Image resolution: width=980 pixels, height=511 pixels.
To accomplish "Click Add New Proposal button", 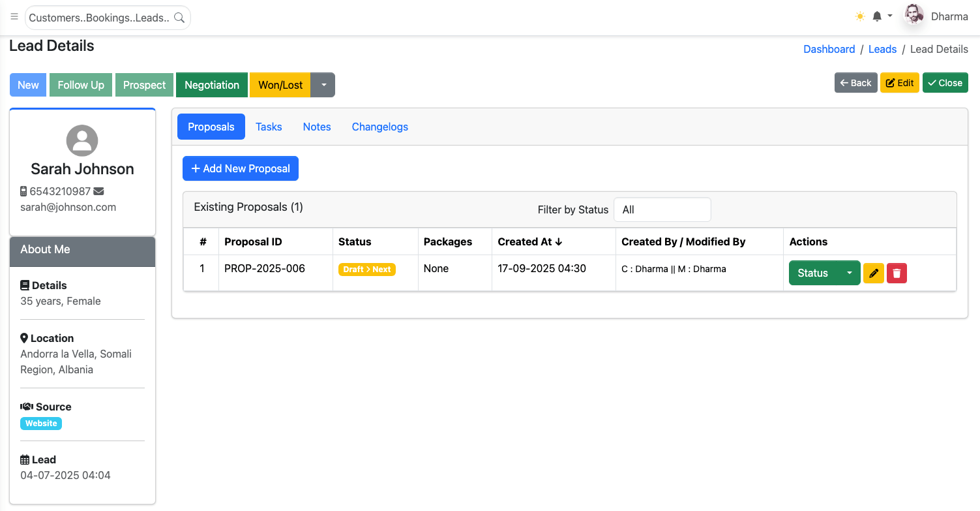I will [x=240, y=168].
